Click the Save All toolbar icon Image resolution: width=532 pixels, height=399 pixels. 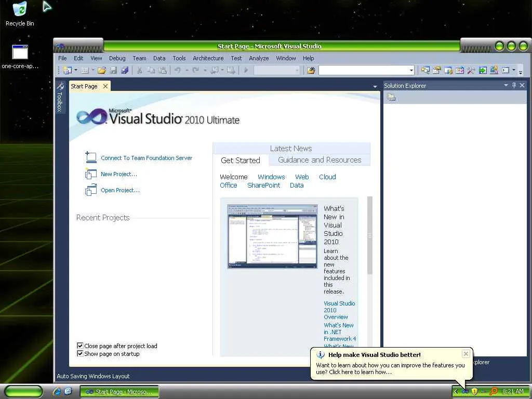125,70
